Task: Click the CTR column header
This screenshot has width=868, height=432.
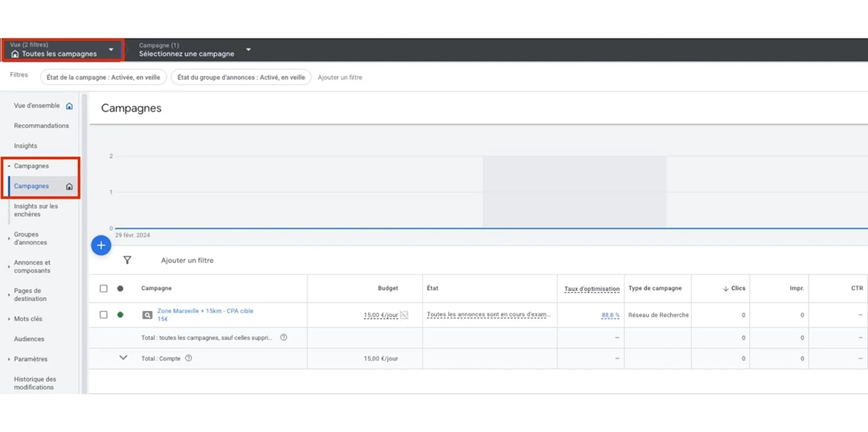Action: pyautogui.click(x=857, y=288)
